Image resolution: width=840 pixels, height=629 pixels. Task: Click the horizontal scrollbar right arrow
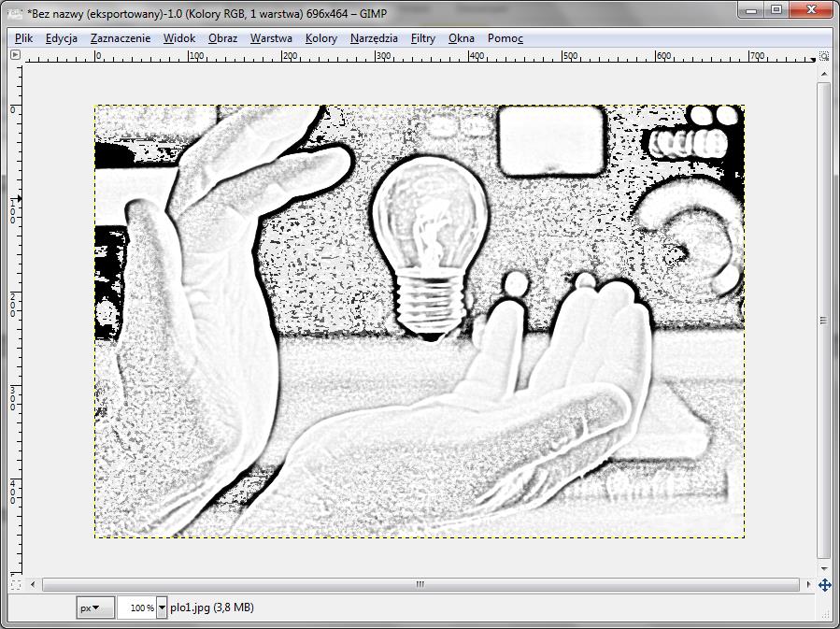[x=808, y=584]
